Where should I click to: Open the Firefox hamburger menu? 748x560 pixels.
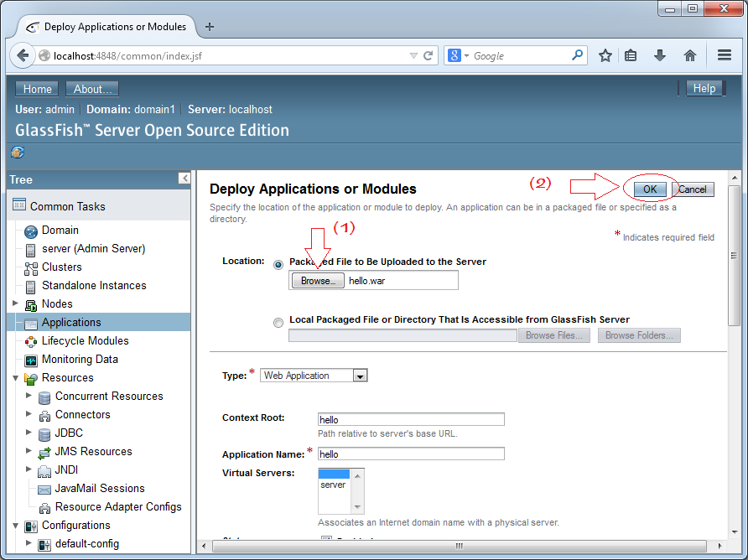tap(725, 55)
